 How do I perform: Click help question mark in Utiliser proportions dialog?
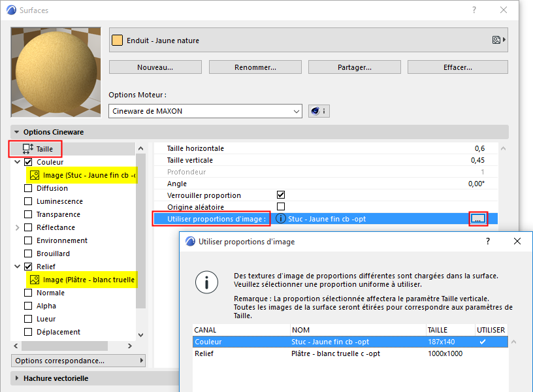click(488, 241)
